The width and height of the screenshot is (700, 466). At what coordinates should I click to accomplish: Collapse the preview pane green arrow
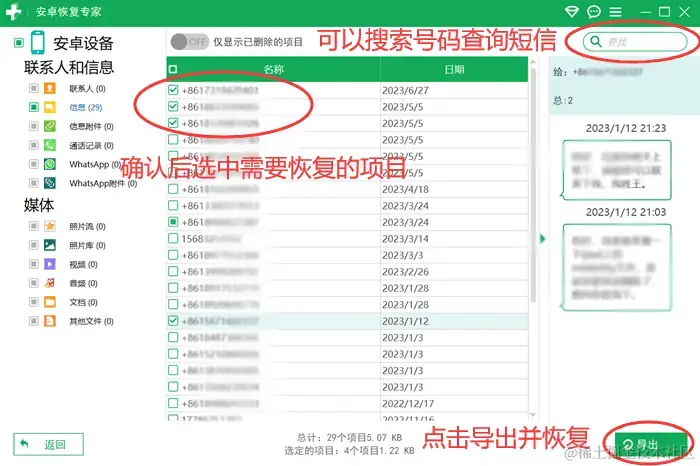point(542,238)
